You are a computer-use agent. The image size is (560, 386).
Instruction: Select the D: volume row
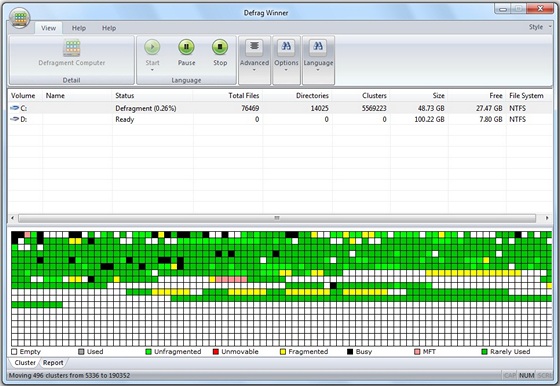[x=280, y=119]
